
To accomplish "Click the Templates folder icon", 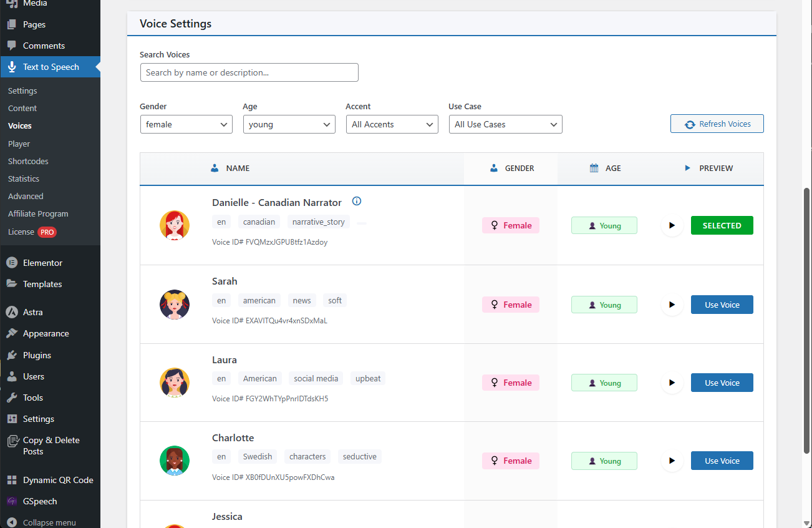I will (x=12, y=284).
